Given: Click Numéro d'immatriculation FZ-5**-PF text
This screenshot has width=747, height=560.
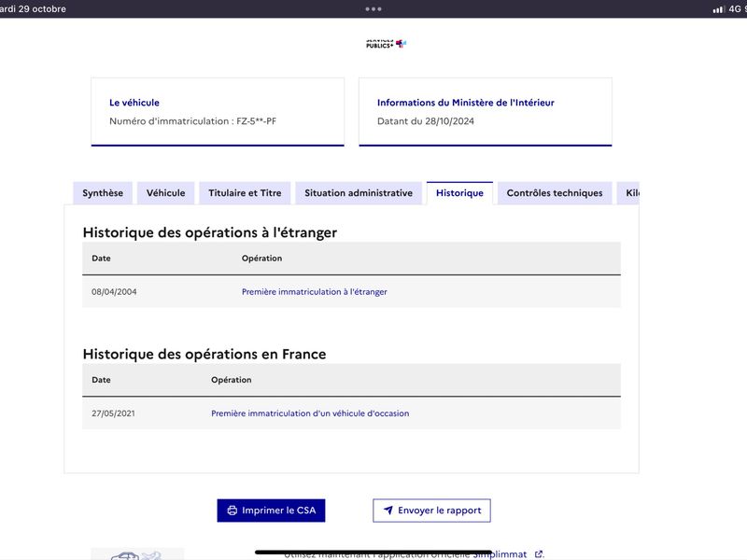Looking at the screenshot, I should coord(193,121).
